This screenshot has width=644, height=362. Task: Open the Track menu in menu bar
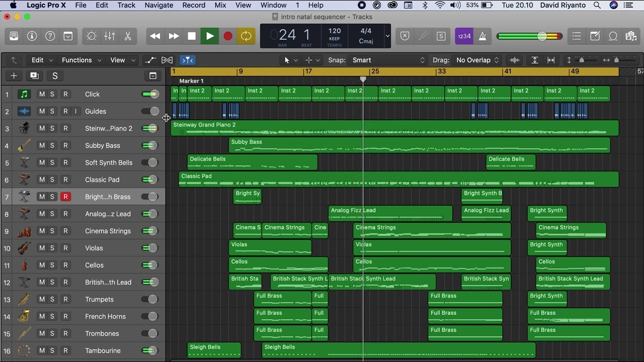point(126,5)
